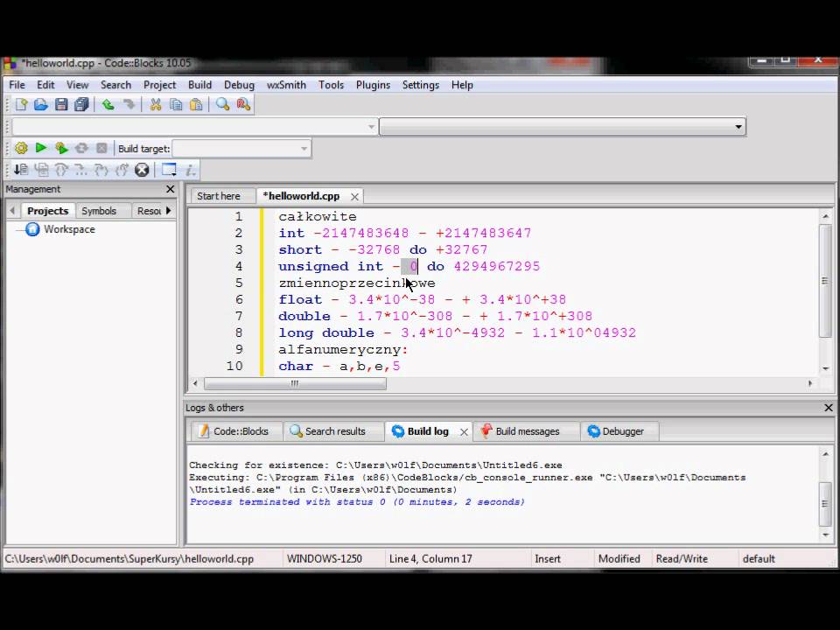The image size is (840, 630).
Task: Click the Run to cursor icon
Action: tap(41, 170)
